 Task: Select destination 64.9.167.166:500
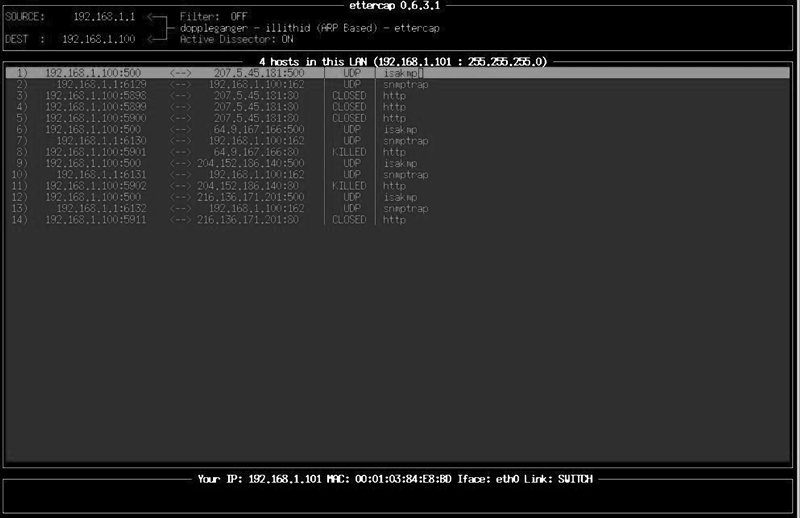click(x=259, y=129)
